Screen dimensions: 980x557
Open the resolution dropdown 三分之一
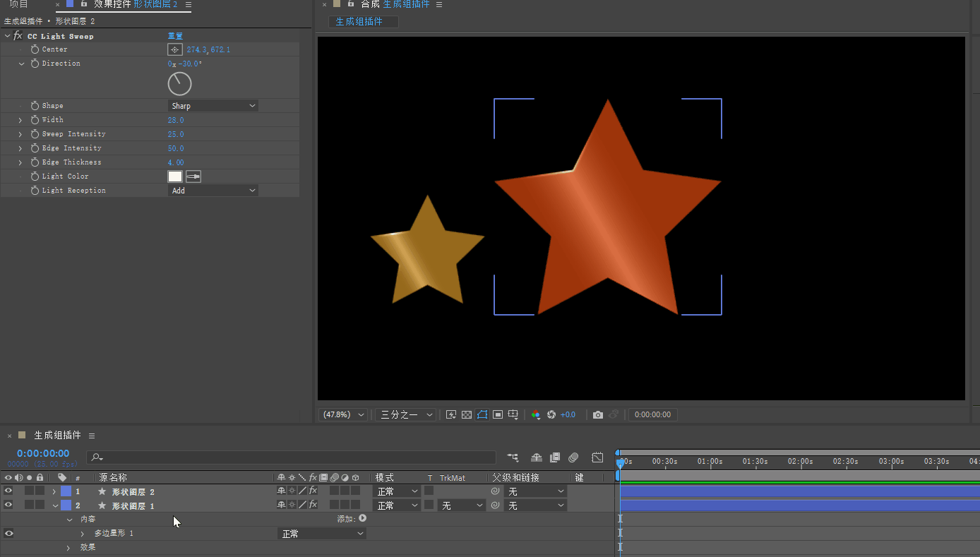click(x=405, y=415)
